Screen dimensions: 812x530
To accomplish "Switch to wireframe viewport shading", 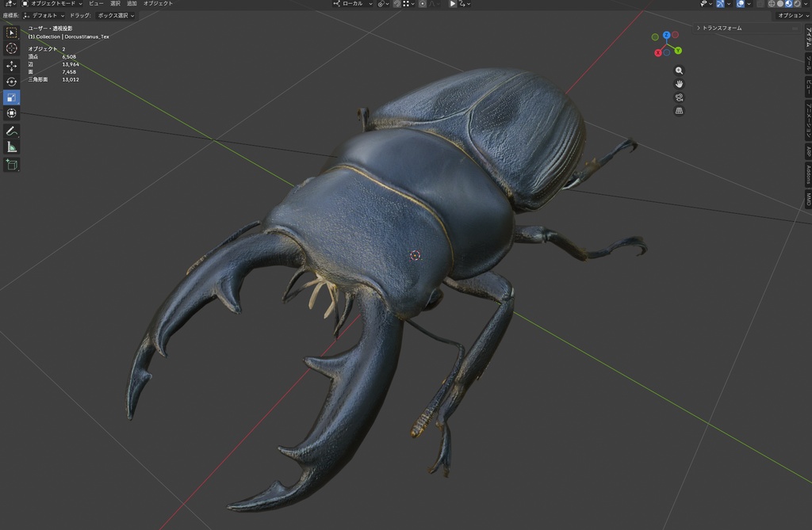I will [772, 4].
